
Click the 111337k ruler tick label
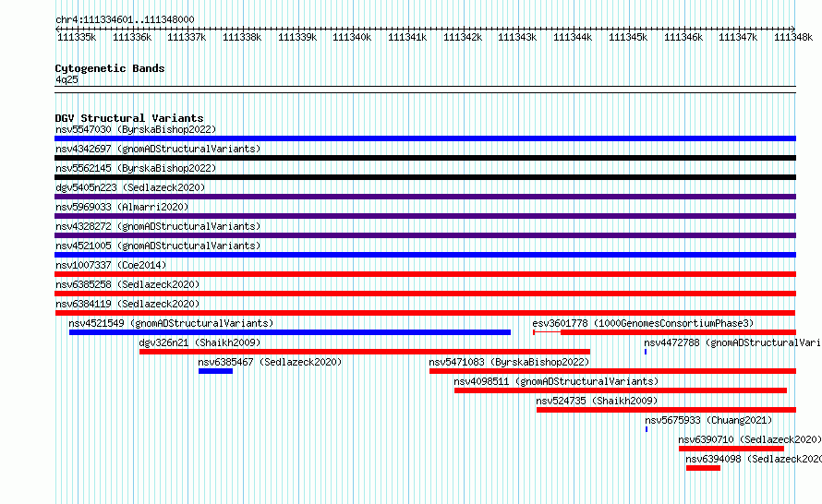click(x=187, y=37)
